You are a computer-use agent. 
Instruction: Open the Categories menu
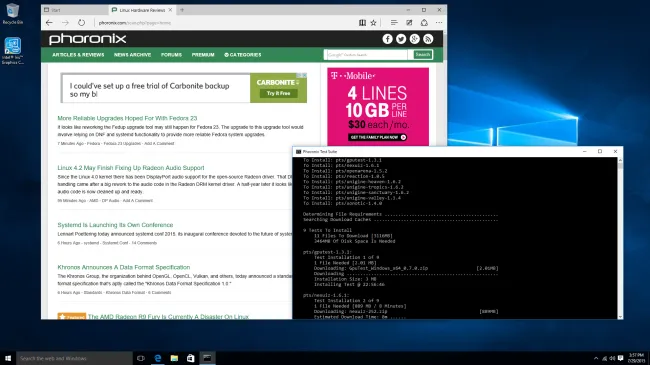click(x=243, y=55)
